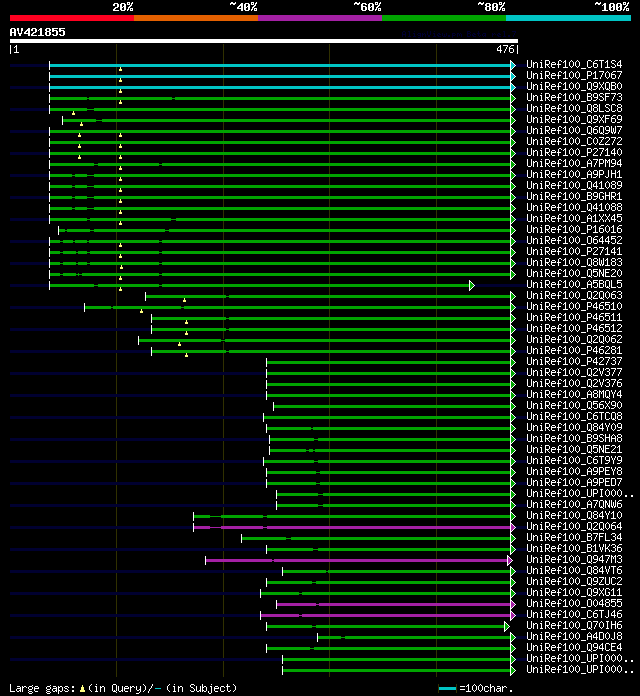Click the end arrowhead of the Q947M3 alignment
The height and width of the screenshot is (696, 640).
[x=510, y=561]
